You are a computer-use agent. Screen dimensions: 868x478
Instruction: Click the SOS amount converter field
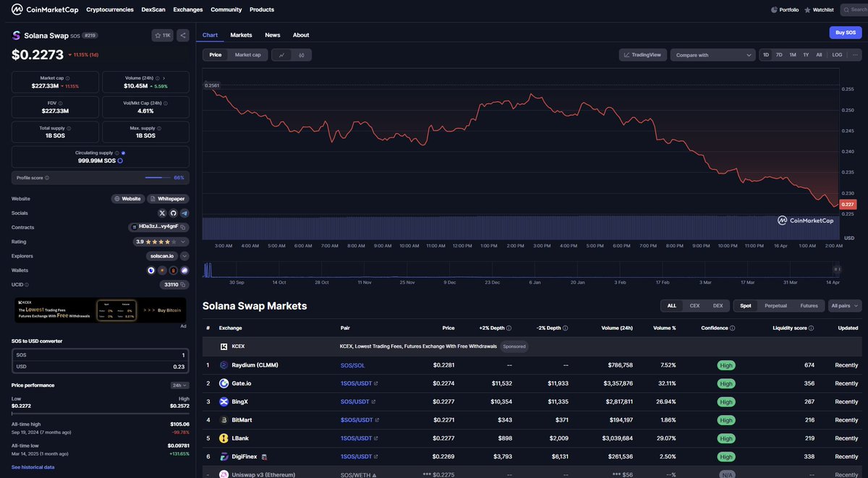(x=99, y=355)
